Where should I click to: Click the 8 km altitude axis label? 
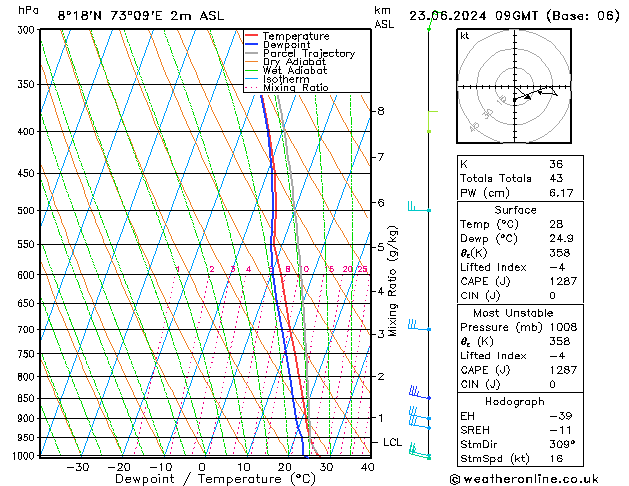[x=381, y=111]
